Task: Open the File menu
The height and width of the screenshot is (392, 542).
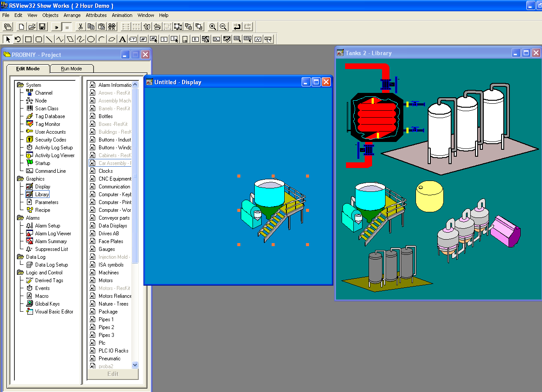Action: coord(6,15)
